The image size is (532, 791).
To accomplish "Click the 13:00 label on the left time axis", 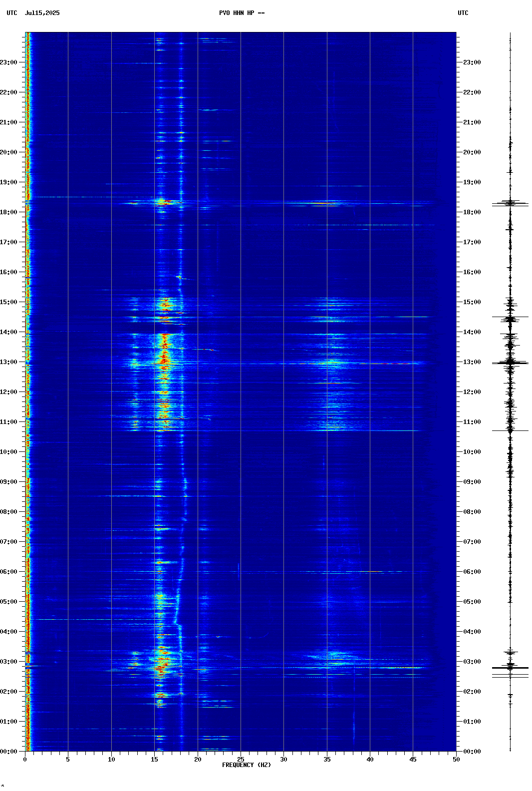I will click(x=8, y=362).
